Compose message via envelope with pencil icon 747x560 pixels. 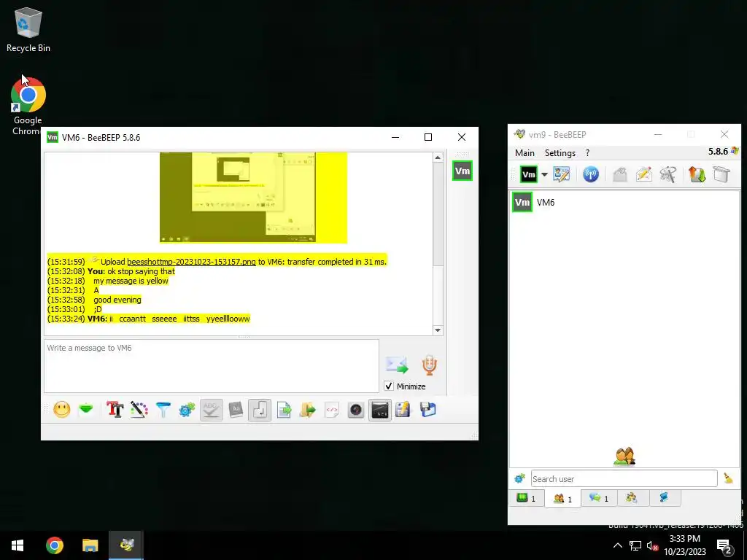coord(643,174)
